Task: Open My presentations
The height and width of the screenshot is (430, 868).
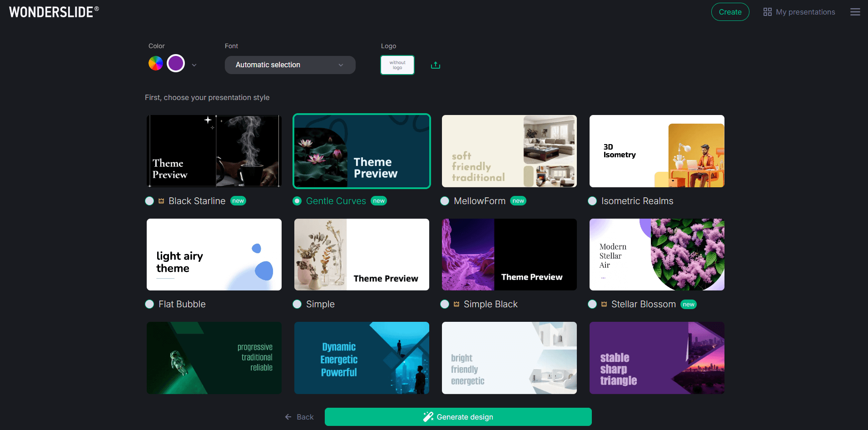Action: [805, 11]
